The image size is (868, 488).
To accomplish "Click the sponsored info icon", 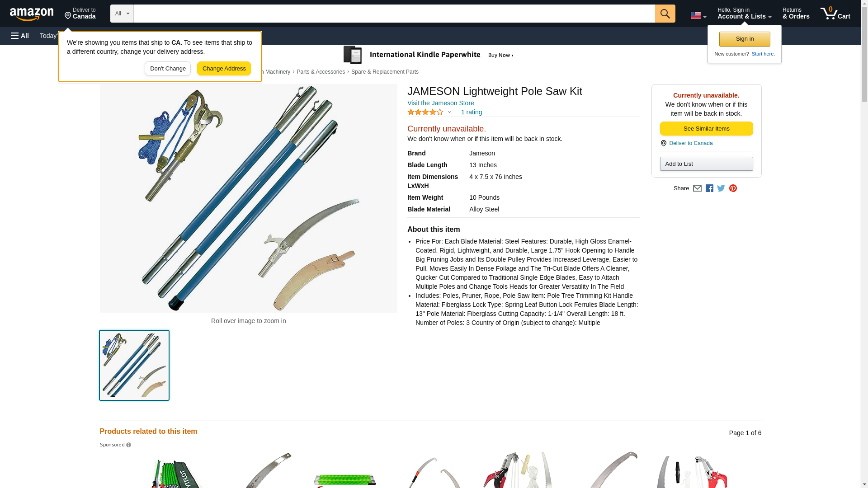I will (128, 445).
